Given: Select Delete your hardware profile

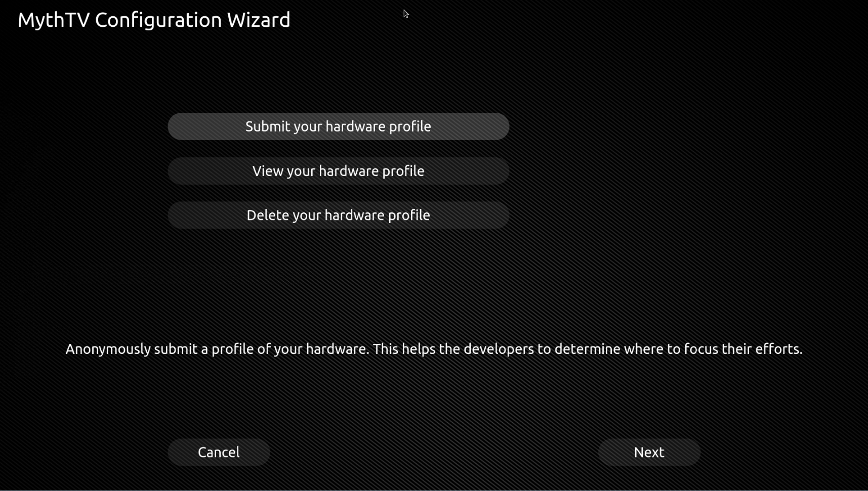Looking at the screenshot, I should pyautogui.click(x=338, y=215).
